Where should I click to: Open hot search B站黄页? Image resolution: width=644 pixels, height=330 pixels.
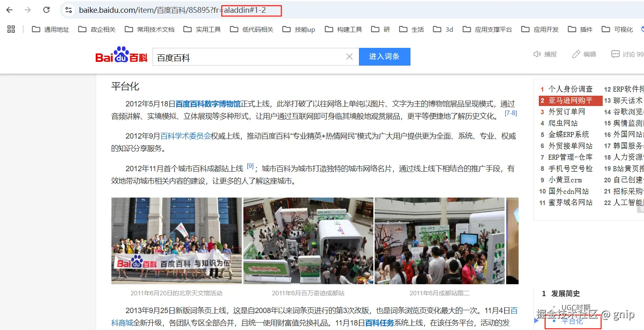[628, 169]
